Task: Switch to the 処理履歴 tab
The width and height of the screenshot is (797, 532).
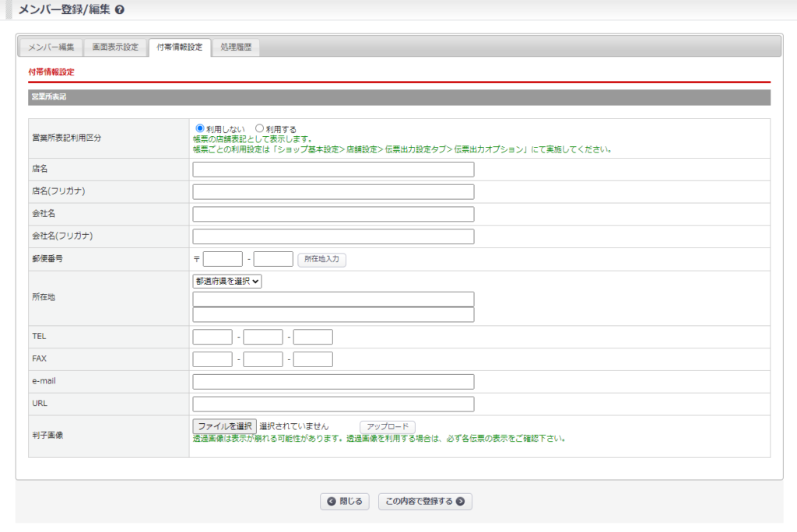Action: pyautogui.click(x=236, y=47)
